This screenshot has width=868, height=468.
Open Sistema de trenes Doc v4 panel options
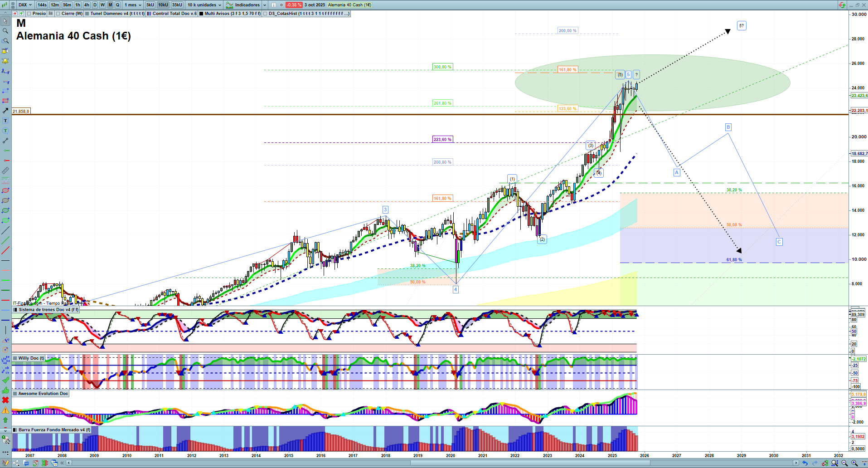point(15,310)
